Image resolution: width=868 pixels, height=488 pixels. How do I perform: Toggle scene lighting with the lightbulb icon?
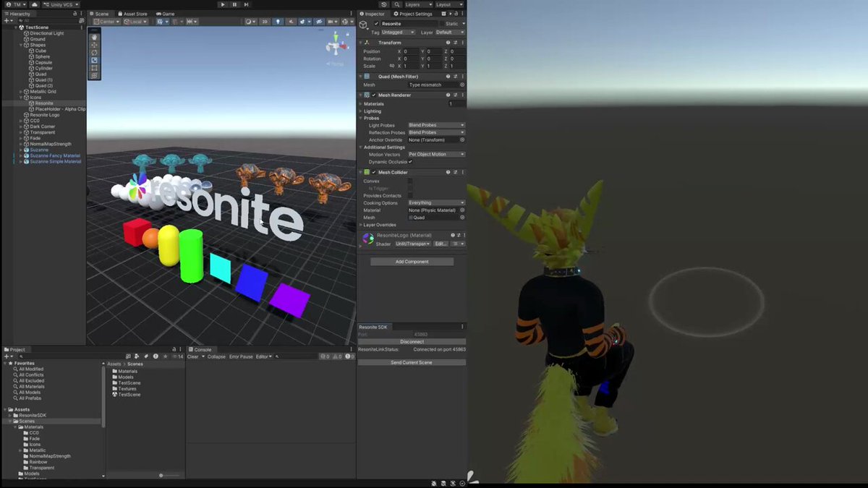pyautogui.click(x=277, y=22)
